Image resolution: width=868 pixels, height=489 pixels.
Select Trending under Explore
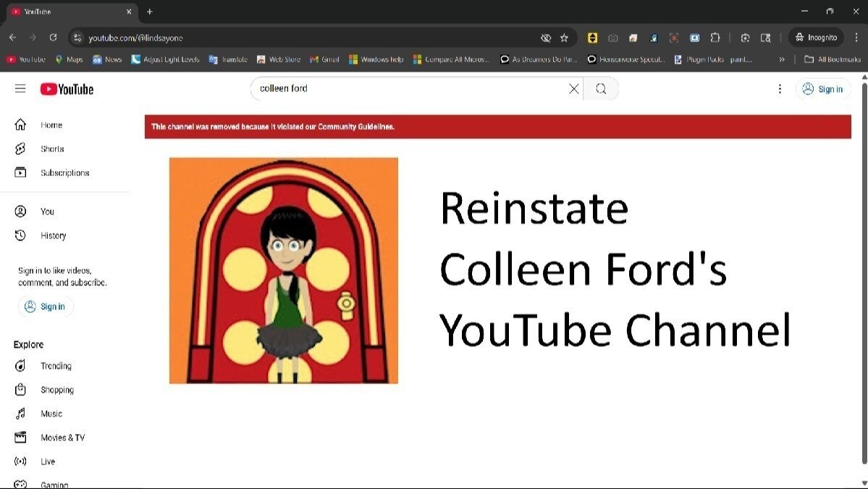[56, 366]
